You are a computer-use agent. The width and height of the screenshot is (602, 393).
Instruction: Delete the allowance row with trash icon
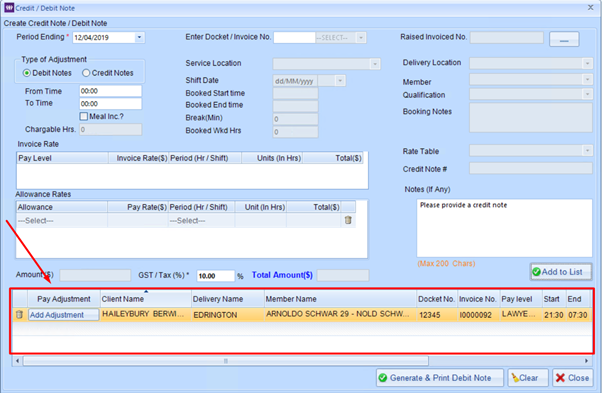click(x=348, y=220)
